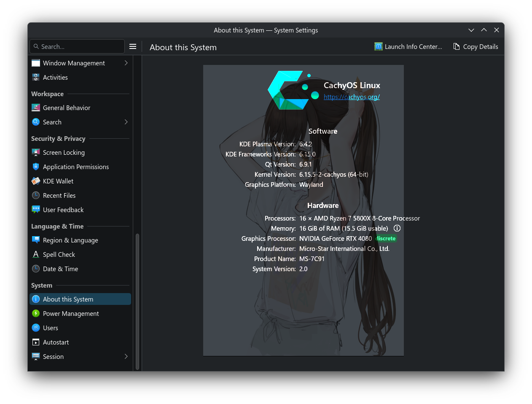
Task: Click the Launch Info Center icon
Action: click(379, 46)
